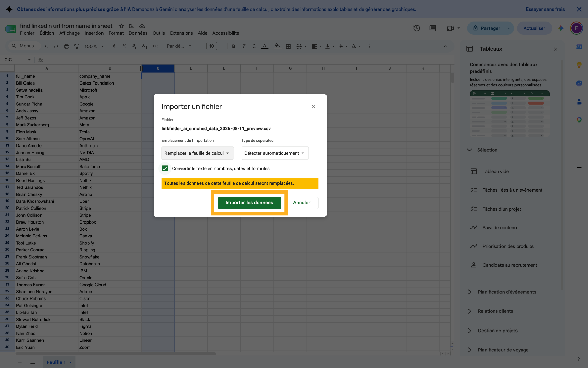Open fill color picker
The width and height of the screenshot is (588, 368).
277,46
